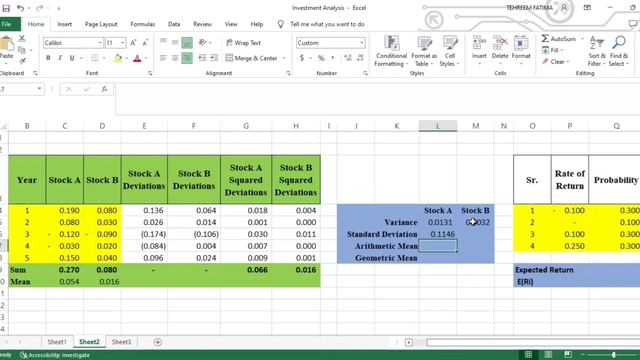Toggle Wrap Text
This screenshot has width=640, height=360.
click(243, 43)
